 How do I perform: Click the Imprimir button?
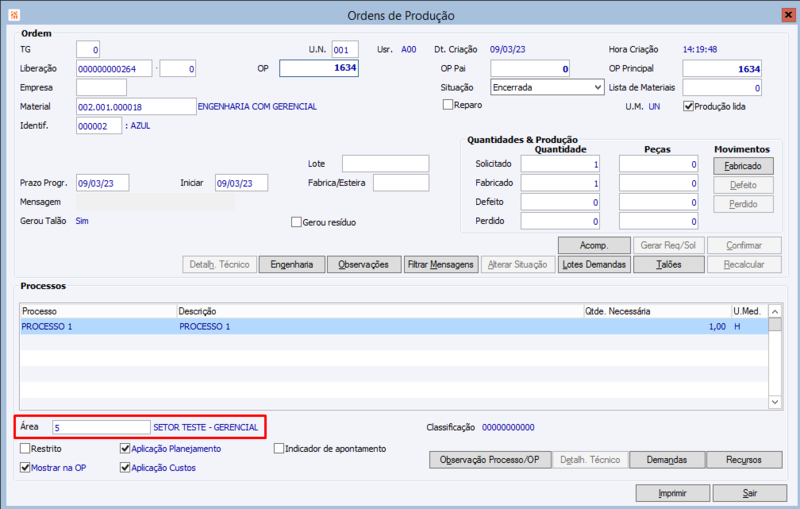(672, 493)
